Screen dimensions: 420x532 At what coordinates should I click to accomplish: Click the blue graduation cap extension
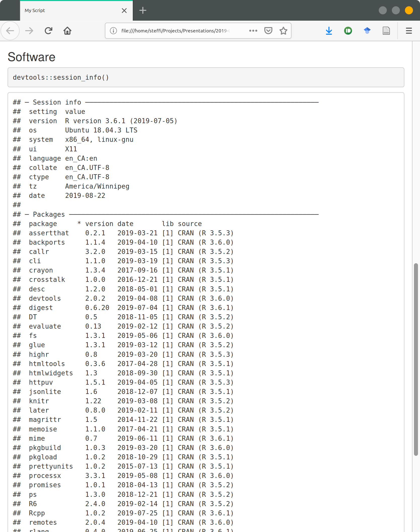point(367,31)
